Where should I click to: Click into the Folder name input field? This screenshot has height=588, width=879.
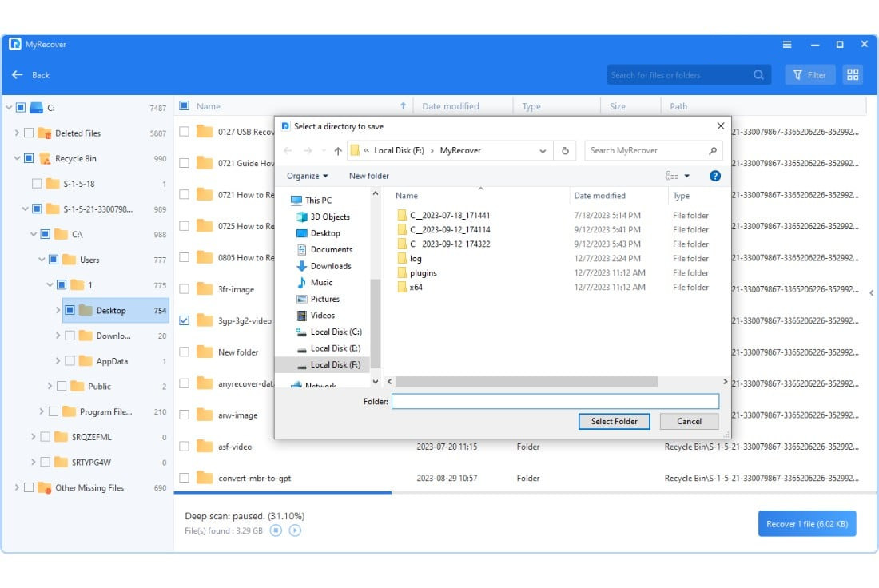click(555, 401)
